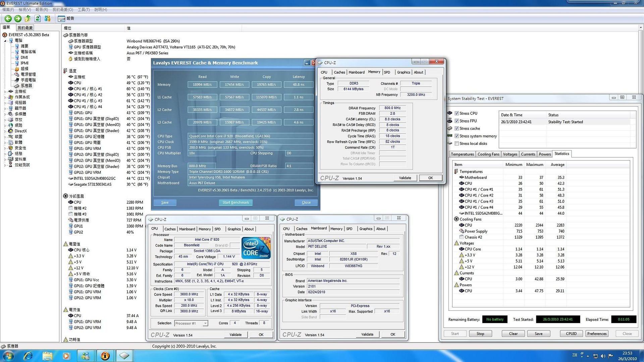Click Preferences button in Stability Test

click(597, 334)
